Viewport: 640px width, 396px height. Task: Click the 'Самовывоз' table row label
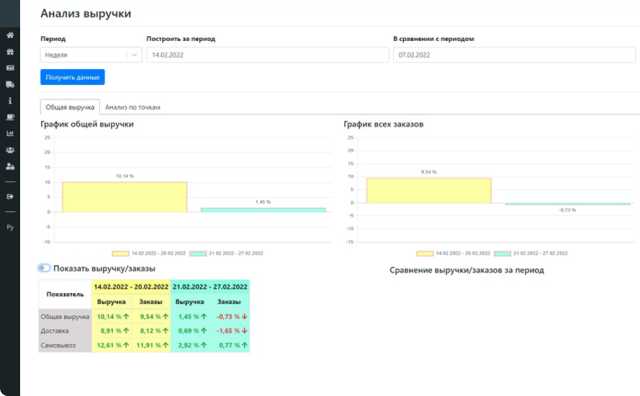pyautogui.click(x=65, y=345)
